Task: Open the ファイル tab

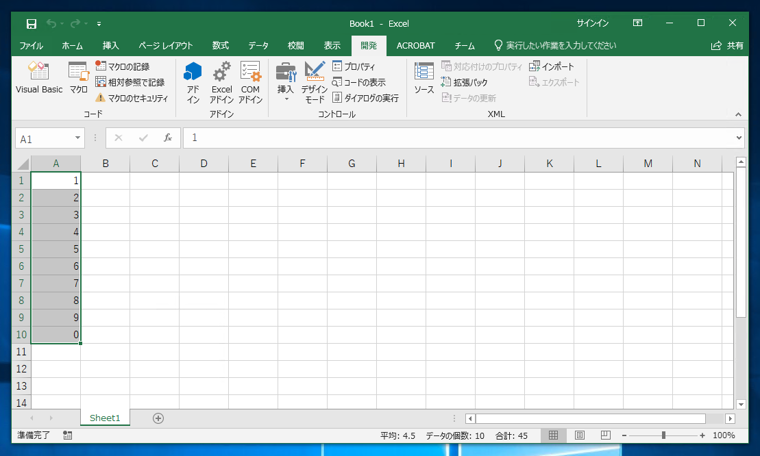Action: [x=31, y=46]
